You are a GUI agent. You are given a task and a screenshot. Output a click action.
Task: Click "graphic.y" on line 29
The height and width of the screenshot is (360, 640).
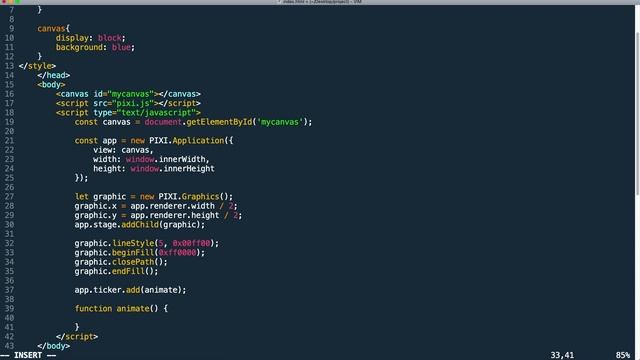[x=96, y=216]
